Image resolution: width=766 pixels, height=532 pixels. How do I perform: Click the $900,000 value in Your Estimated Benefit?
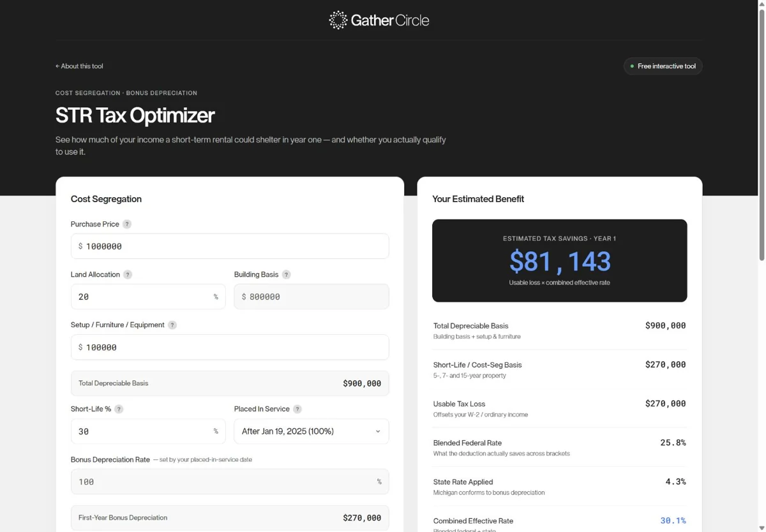pyautogui.click(x=665, y=325)
